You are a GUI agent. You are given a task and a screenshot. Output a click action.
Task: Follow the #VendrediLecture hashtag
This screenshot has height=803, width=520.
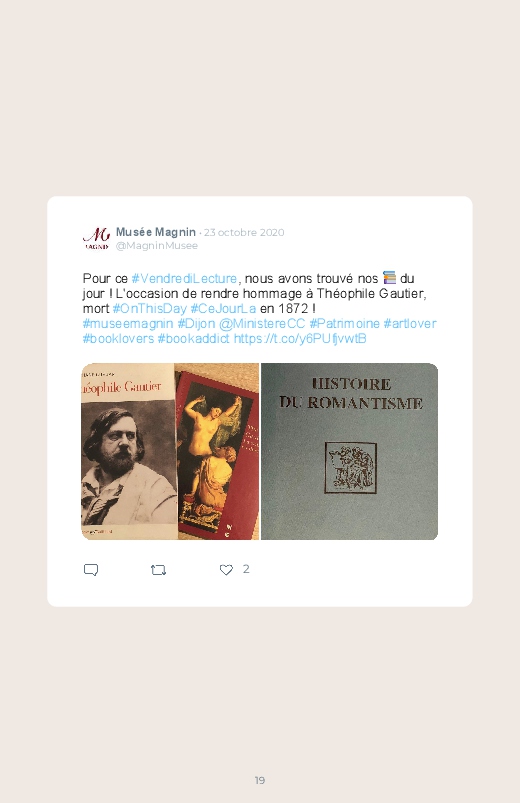tap(184, 279)
